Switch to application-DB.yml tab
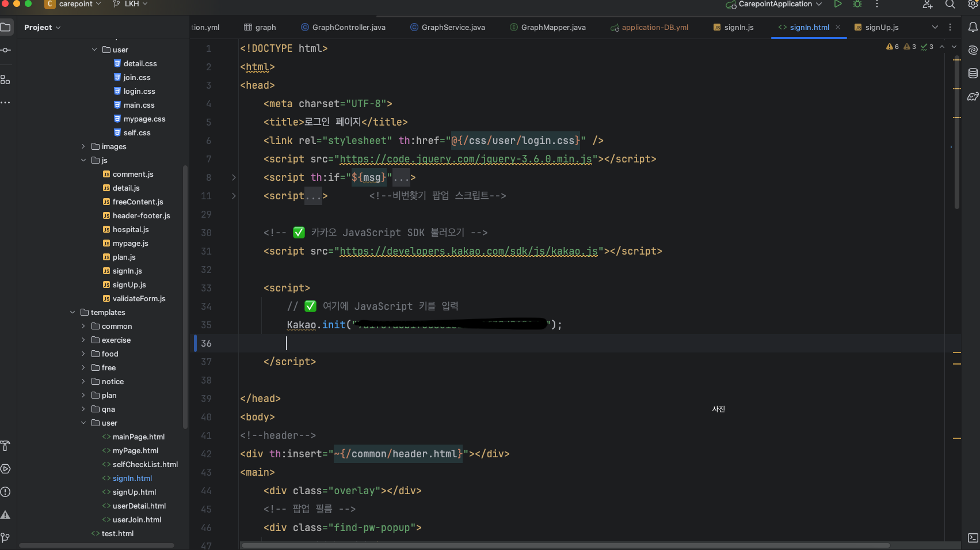 click(x=649, y=27)
